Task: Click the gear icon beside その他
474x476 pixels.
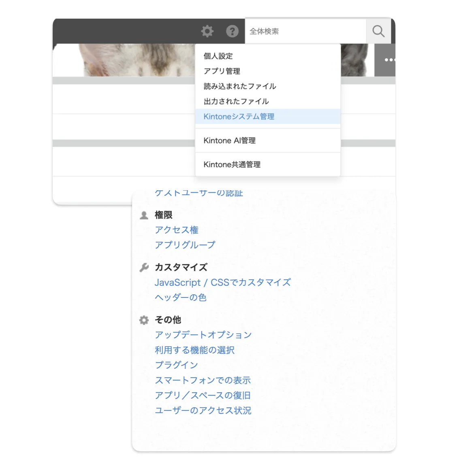Action: (x=144, y=320)
